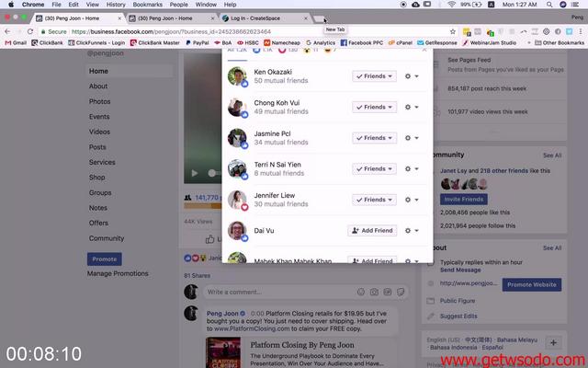The width and height of the screenshot is (588, 368).
Task: Click the Wi-Fi status icon
Action: pos(451,5)
